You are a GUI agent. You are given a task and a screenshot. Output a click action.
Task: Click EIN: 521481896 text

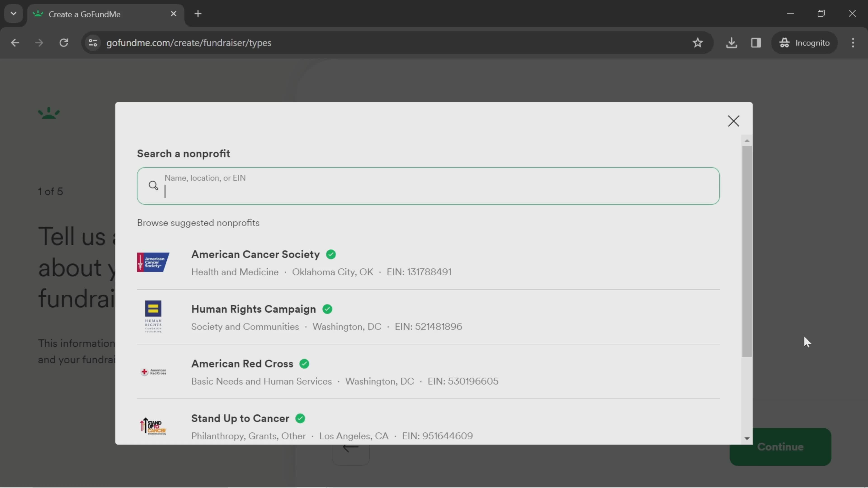tap(428, 327)
